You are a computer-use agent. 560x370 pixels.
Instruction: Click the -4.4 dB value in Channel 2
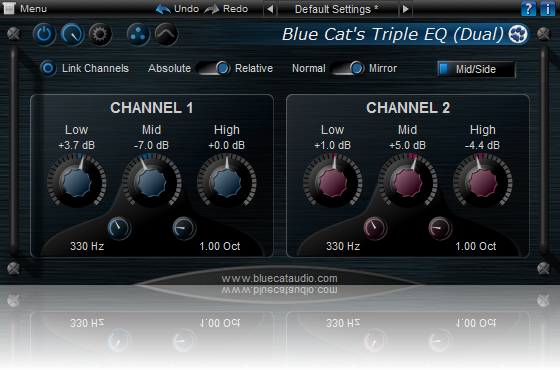(482, 145)
